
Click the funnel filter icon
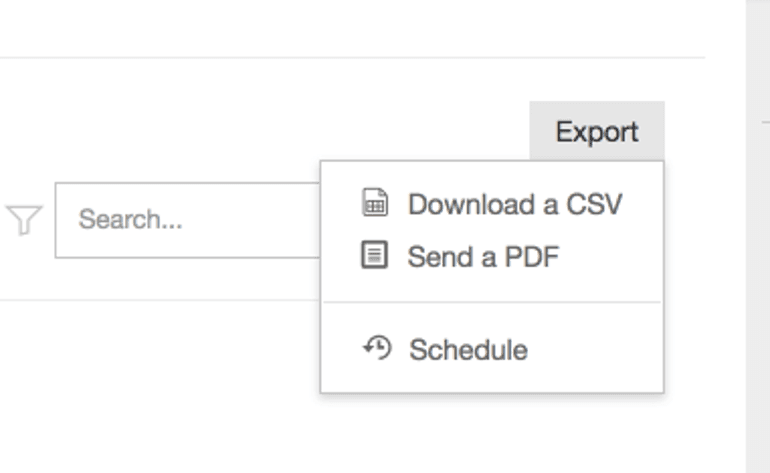pyautogui.click(x=22, y=220)
